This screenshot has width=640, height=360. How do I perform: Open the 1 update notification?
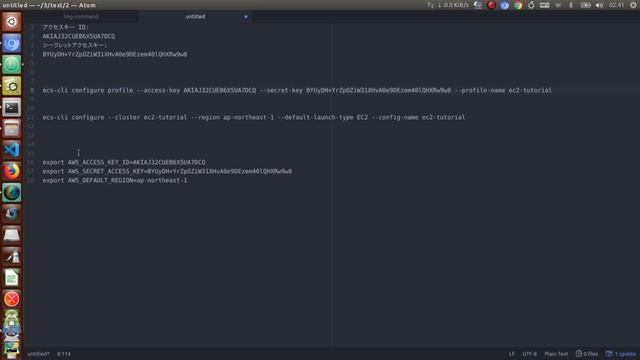click(x=621, y=354)
